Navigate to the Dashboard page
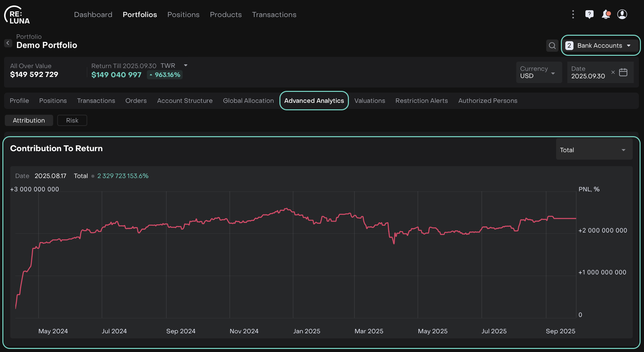This screenshot has height=352, width=644. (x=93, y=15)
